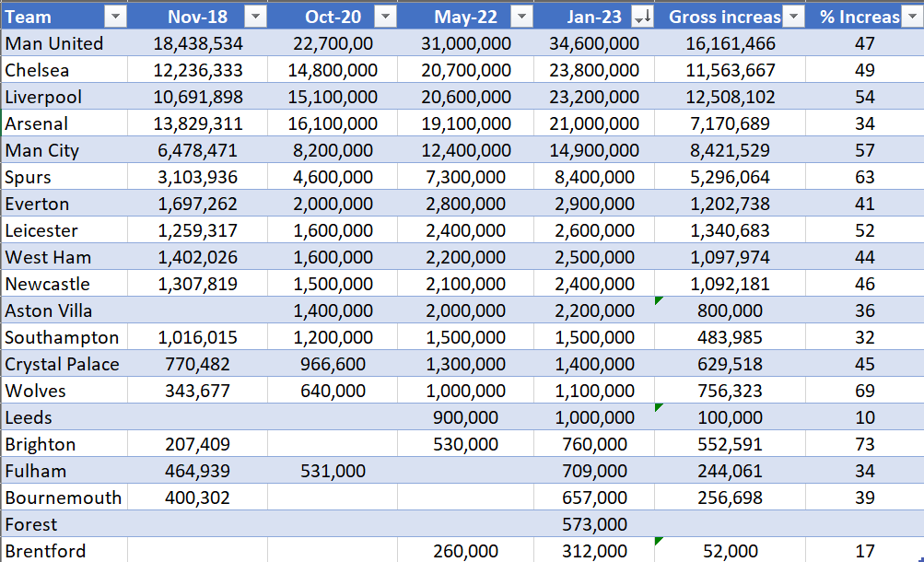Select the Gross increase header cell text

coord(725,18)
